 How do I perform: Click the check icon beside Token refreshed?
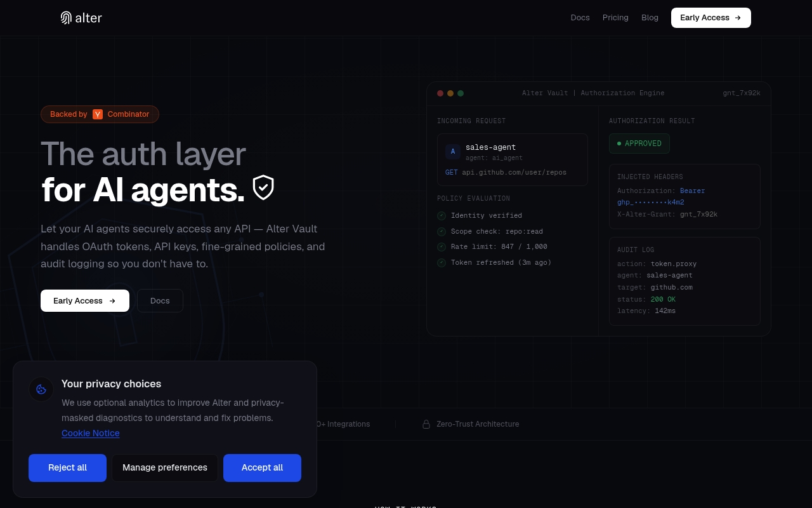[x=442, y=262]
